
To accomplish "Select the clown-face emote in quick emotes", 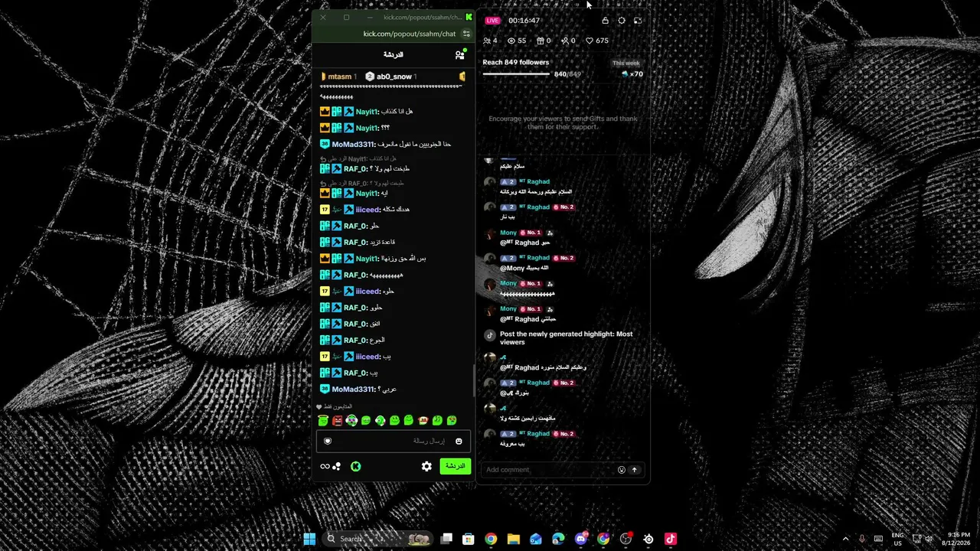I will point(351,421).
